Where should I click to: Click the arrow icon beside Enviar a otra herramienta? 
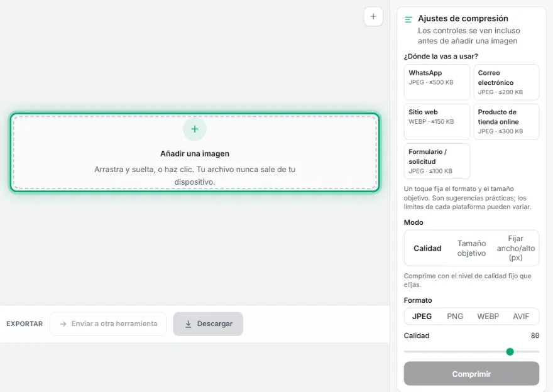click(x=63, y=324)
